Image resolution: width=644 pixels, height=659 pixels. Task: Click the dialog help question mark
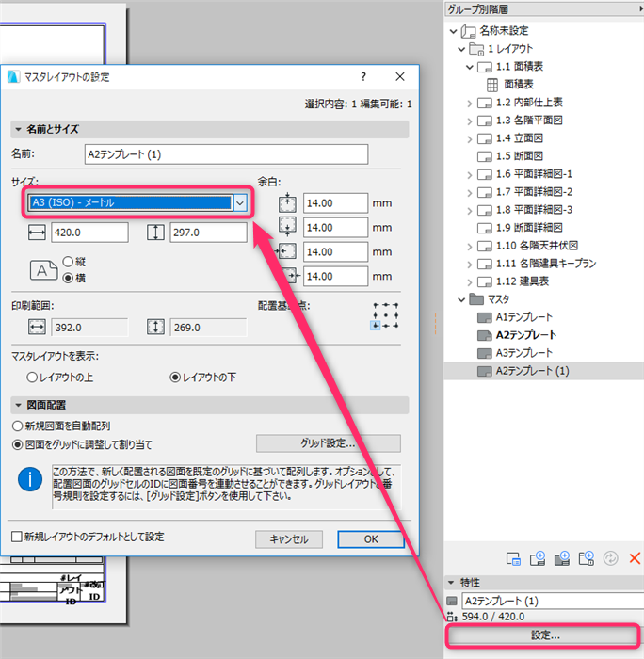point(363,77)
